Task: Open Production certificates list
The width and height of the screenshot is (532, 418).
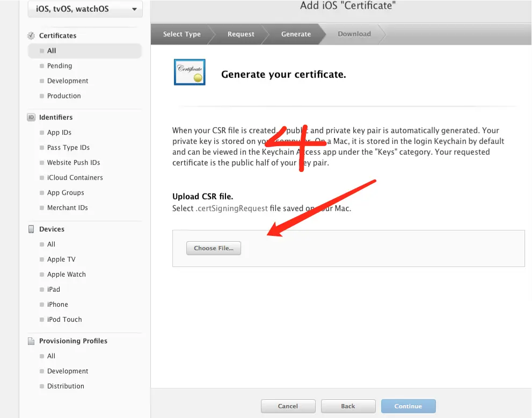Action: (x=64, y=96)
